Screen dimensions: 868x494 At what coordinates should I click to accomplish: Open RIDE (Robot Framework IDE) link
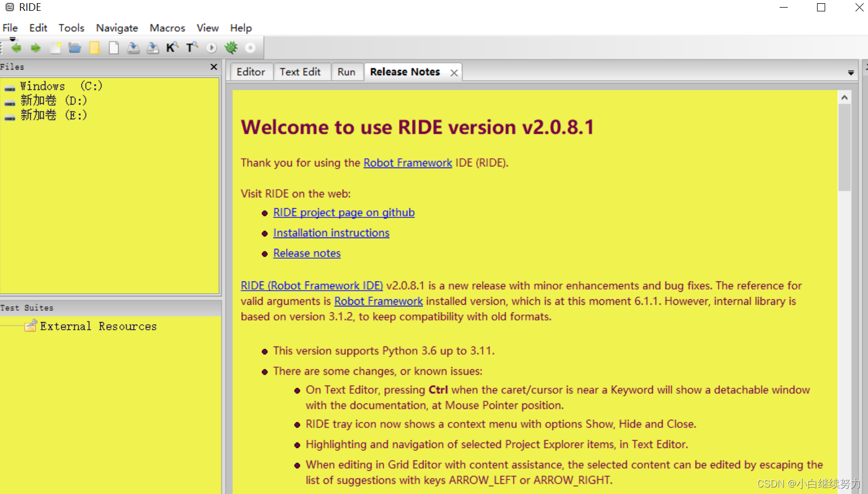pos(312,286)
